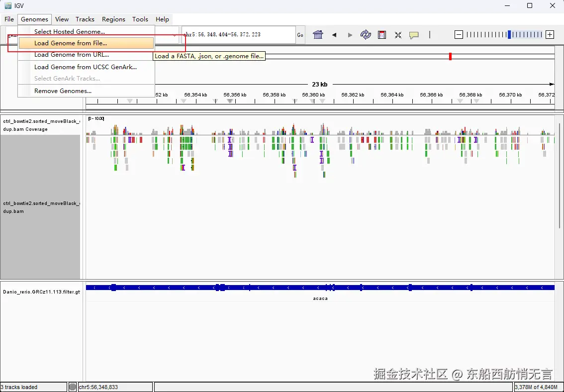This screenshot has height=392, width=564.
Task: Choose Load Genome from UCSC GenArk... entry
Action: pos(87,67)
